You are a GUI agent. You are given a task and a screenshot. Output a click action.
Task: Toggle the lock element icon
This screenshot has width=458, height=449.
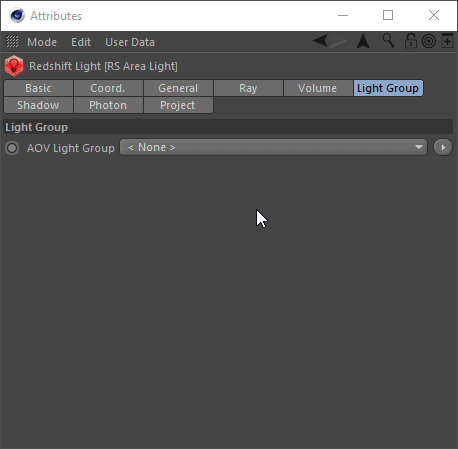click(x=410, y=41)
